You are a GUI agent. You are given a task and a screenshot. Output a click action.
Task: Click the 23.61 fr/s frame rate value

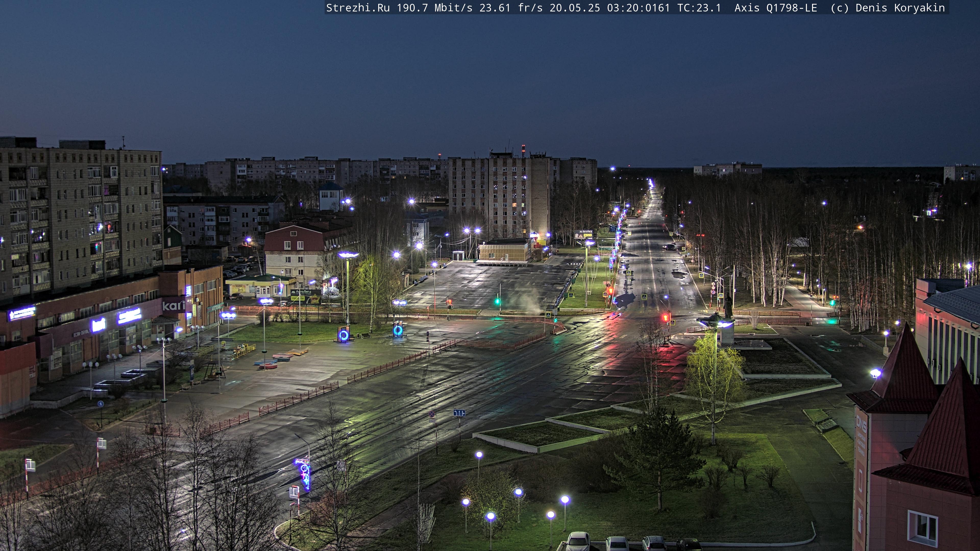point(511,8)
